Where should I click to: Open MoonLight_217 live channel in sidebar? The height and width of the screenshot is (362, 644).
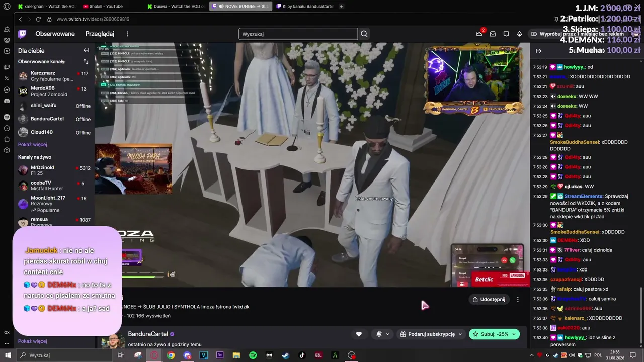tap(54, 204)
